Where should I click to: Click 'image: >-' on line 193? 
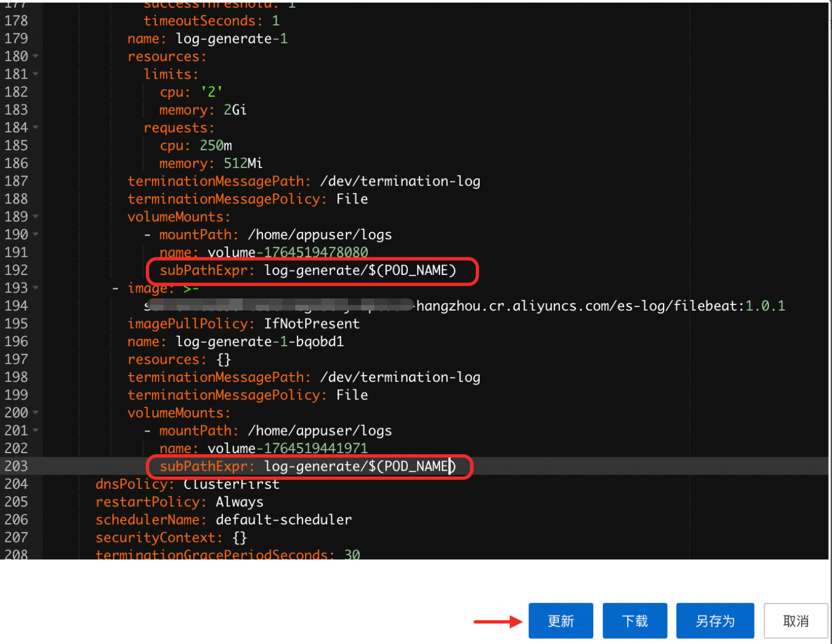point(163,288)
